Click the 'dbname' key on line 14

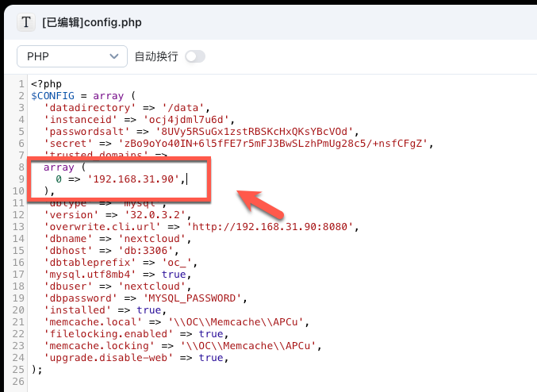[x=67, y=239]
